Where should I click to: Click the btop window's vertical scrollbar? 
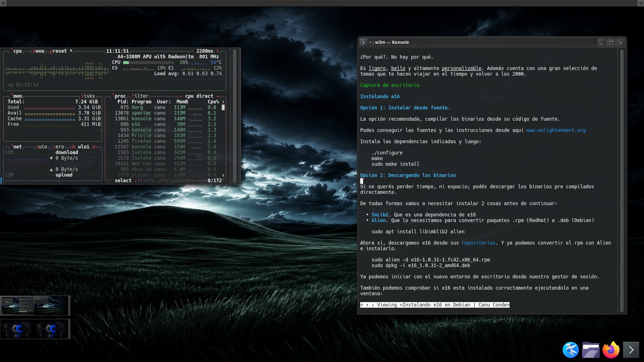(235, 115)
